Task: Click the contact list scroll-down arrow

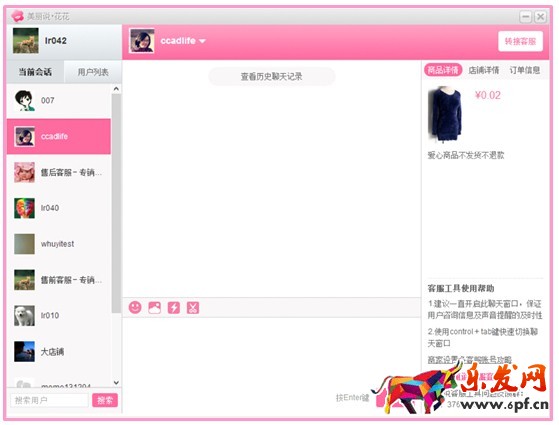Action: 116,383
